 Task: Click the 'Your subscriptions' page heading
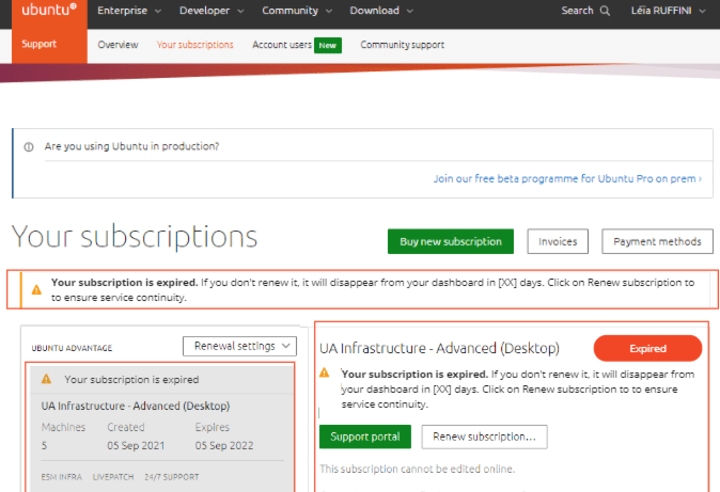click(x=135, y=238)
